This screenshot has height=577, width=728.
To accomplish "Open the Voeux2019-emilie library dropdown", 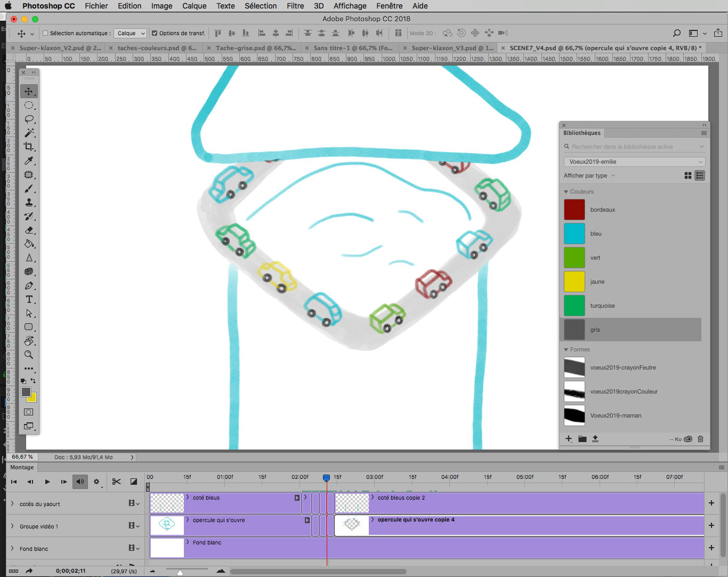I will coord(634,162).
